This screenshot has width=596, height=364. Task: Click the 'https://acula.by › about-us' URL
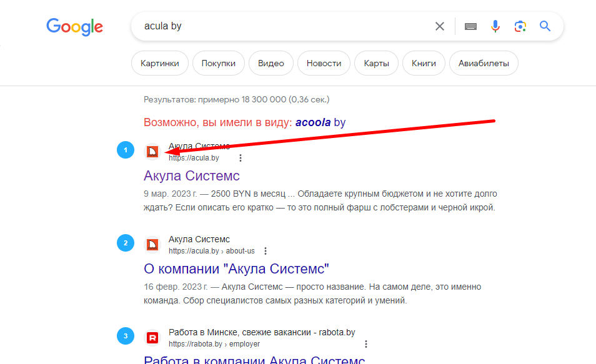tap(212, 251)
